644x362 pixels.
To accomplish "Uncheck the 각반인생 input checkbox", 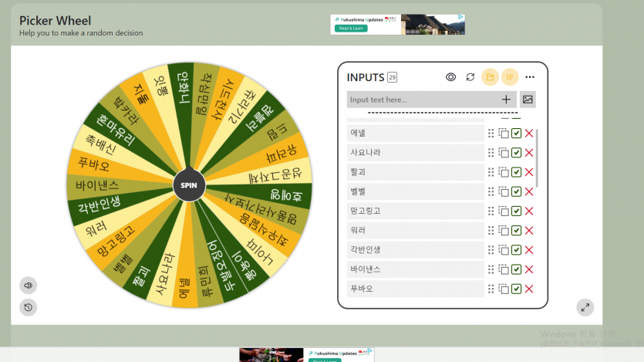I will (x=516, y=250).
